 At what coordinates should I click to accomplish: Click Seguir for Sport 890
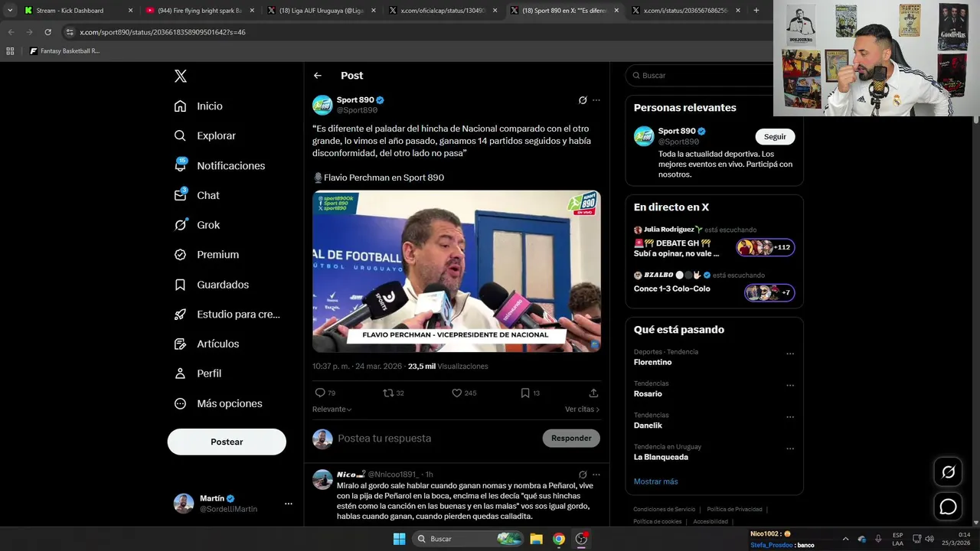coord(775,137)
